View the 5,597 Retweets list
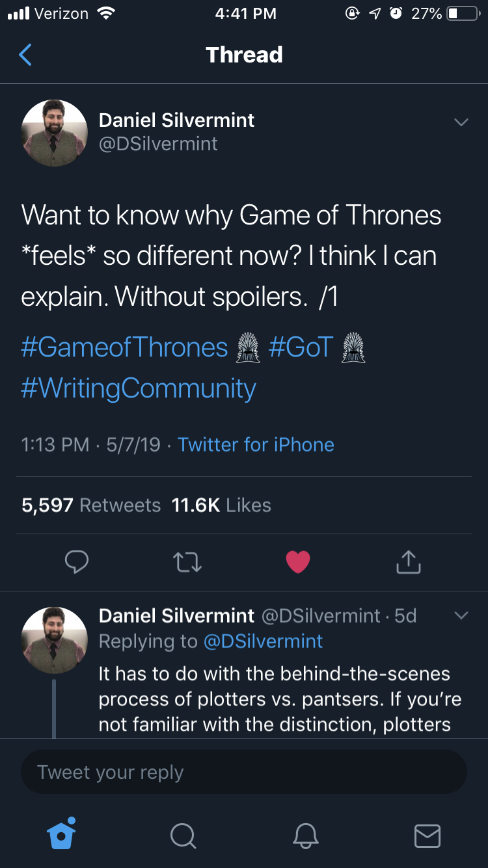 pos(91,506)
